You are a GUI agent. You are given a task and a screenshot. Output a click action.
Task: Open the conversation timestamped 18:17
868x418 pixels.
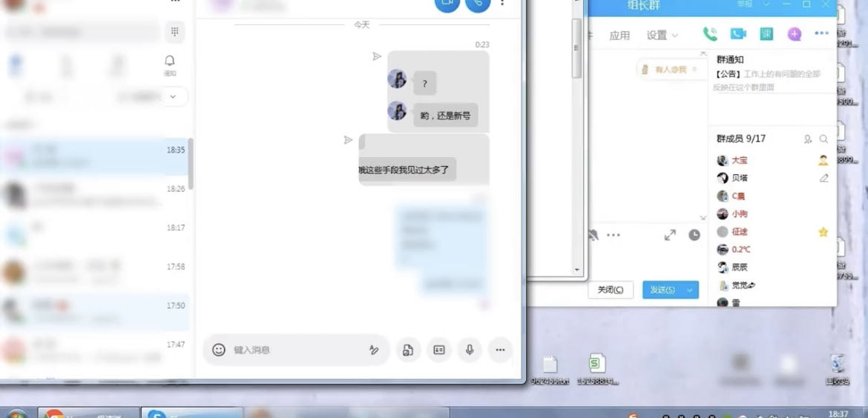pyautogui.click(x=94, y=234)
